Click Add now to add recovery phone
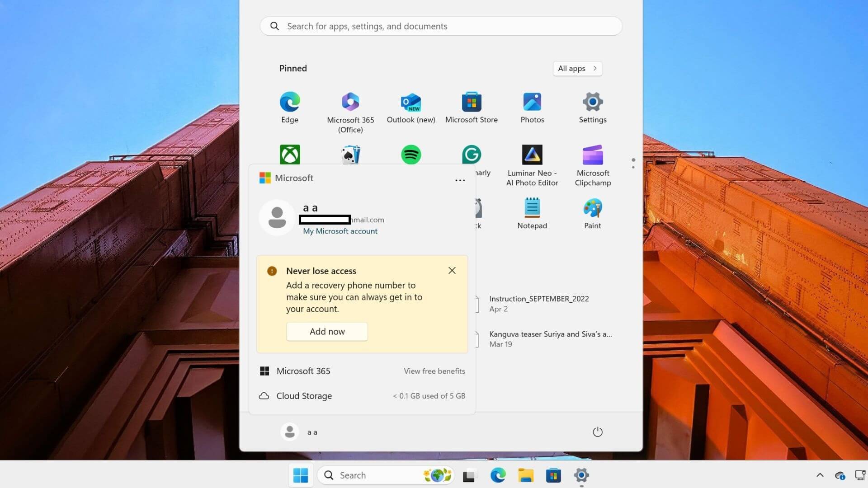 327,331
